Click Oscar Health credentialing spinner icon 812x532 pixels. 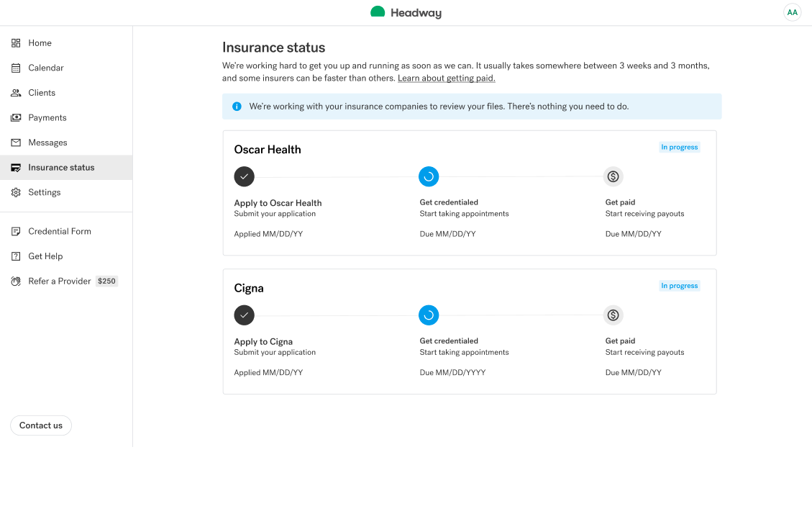click(429, 177)
